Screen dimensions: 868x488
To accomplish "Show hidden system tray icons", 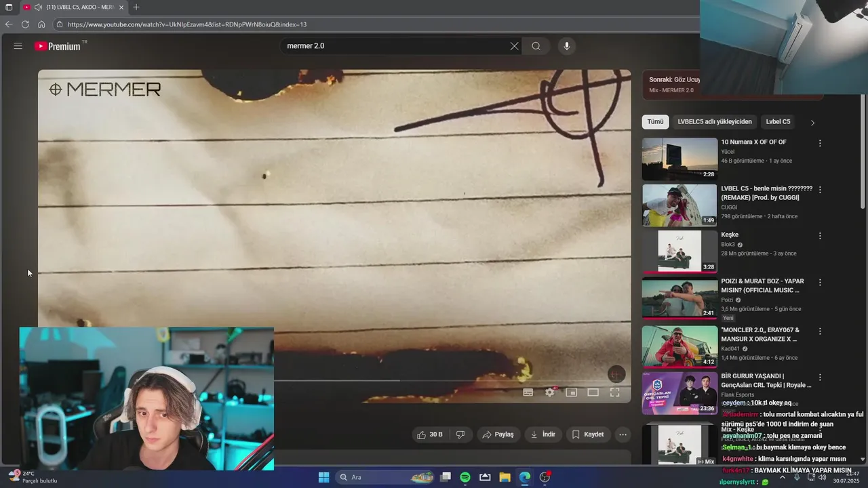I will [x=783, y=477].
